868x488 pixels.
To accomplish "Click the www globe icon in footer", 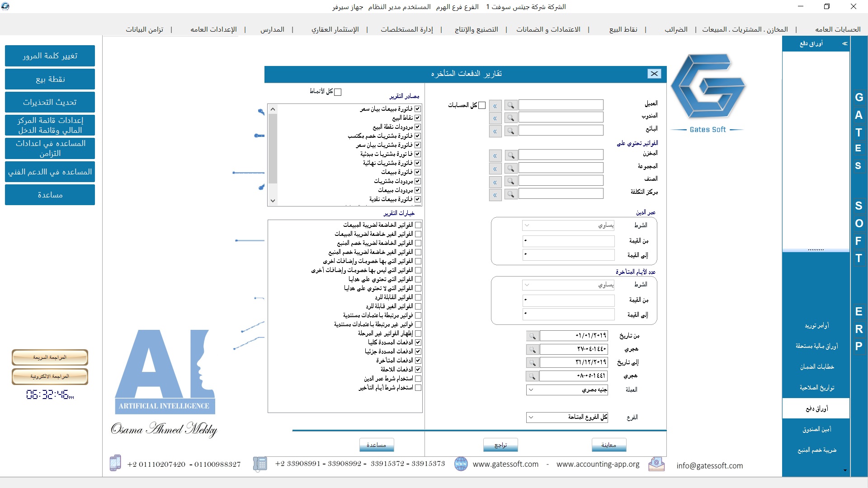I will coord(461,464).
